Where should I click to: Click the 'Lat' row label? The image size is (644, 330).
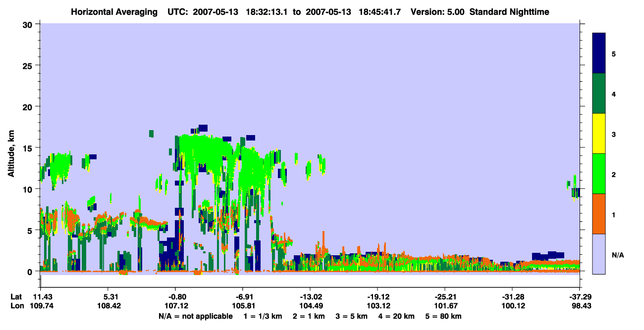click(16, 297)
